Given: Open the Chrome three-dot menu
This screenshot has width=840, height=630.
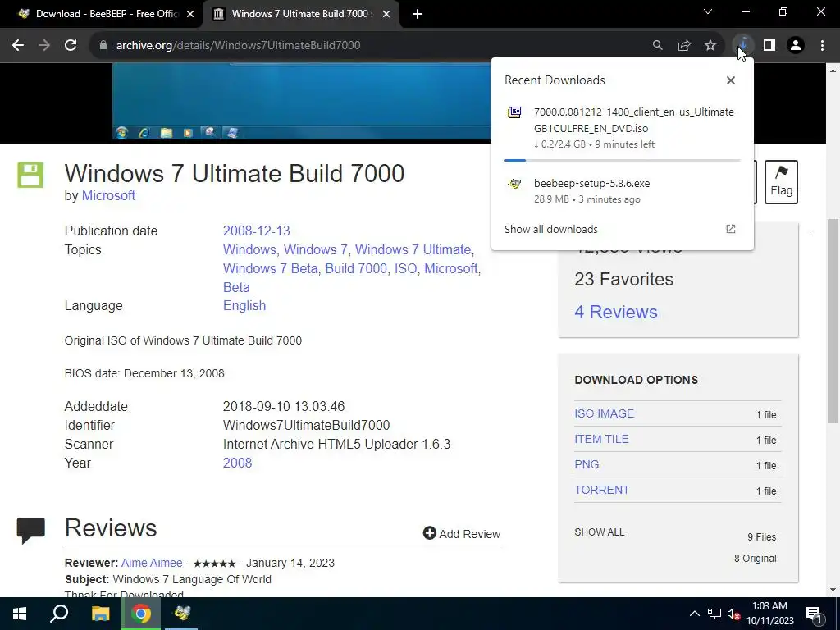Looking at the screenshot, I should pyautogui.click(x=822, y=46).
